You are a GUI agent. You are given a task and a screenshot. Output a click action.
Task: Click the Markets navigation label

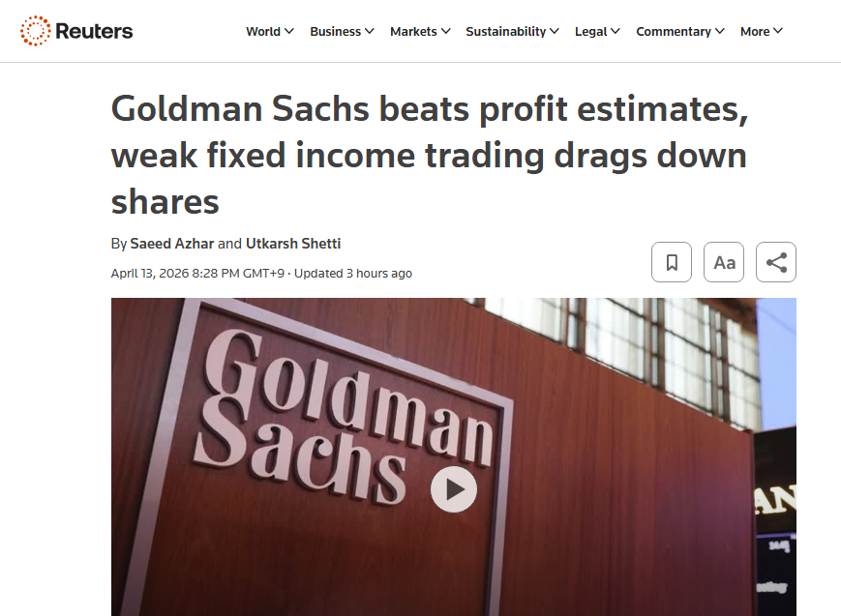[x=413, y=32]
